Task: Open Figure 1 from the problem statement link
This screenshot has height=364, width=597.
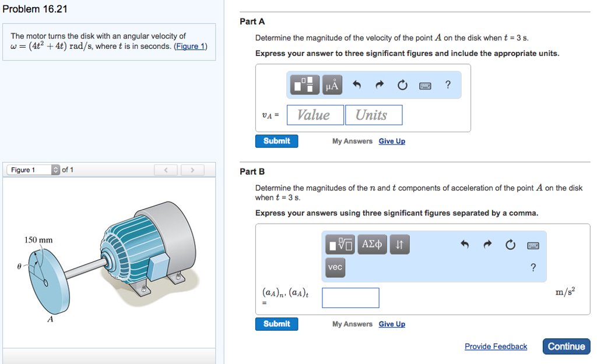Action: point(190,46)
